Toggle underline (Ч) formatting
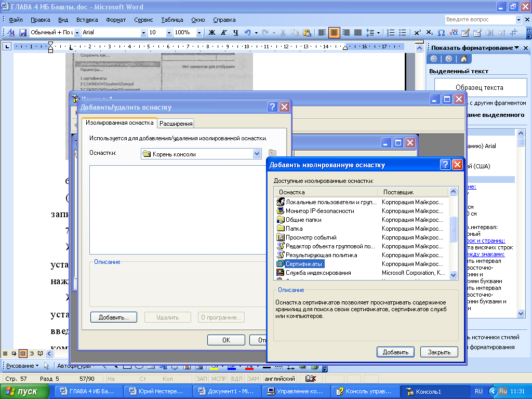This screenshot has height=399, width=532. (235, 33)
